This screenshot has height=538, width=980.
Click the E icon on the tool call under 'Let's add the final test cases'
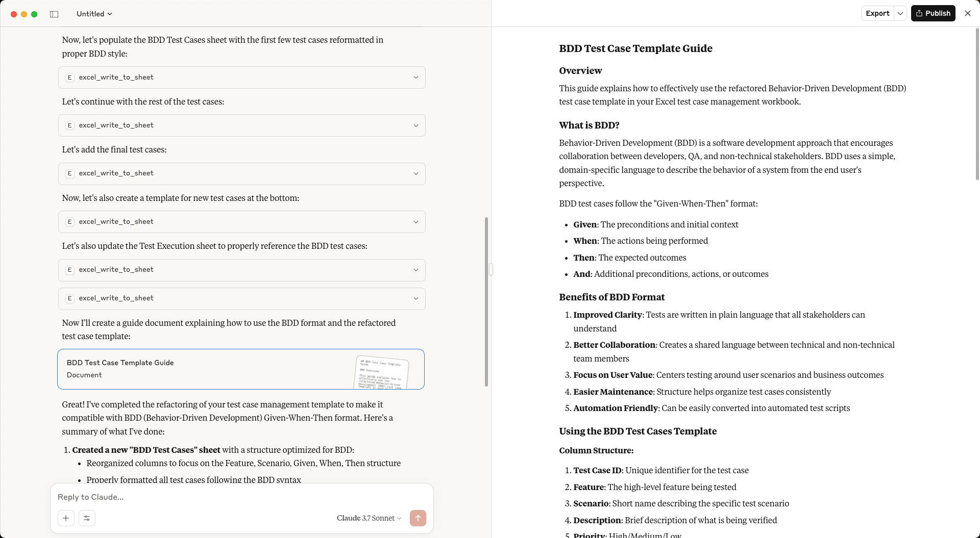click(x=70, y=173)
